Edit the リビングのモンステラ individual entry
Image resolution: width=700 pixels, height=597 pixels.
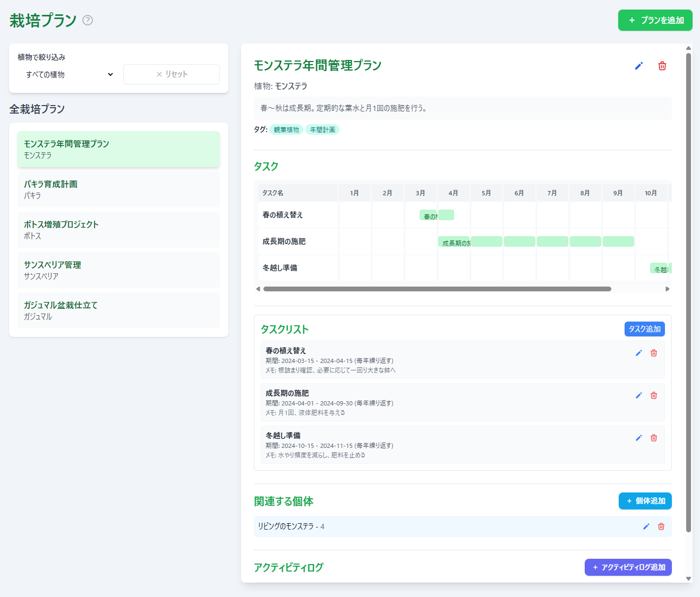[x=646, y=526]
